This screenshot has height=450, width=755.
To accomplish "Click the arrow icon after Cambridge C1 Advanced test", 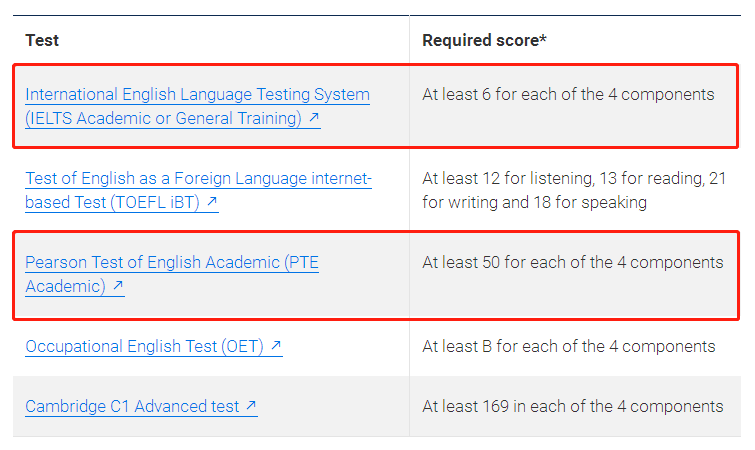I will coord(251,406).
